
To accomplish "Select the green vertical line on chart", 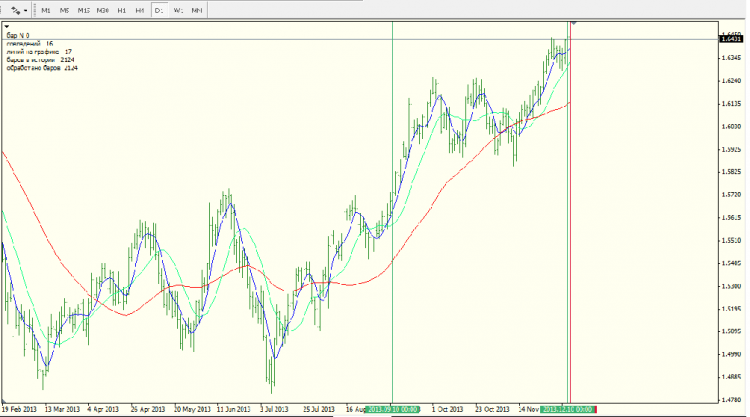I will pos(392,200).
